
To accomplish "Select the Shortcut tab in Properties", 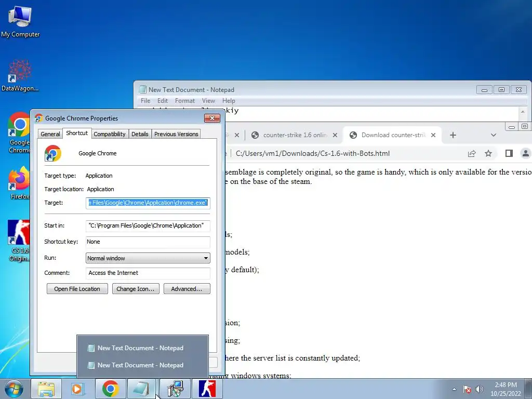I will pos(77,133).
